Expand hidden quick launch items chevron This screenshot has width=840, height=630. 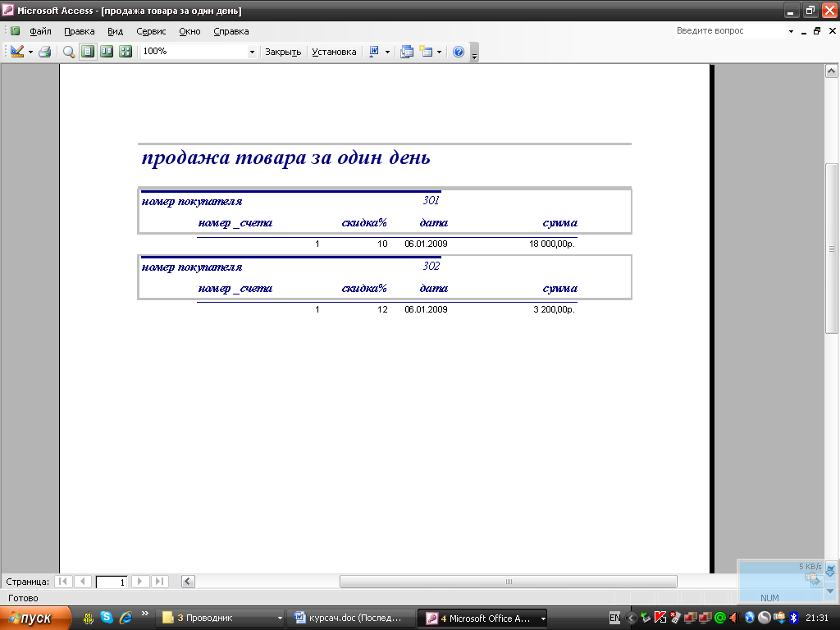tap(144, 614)
